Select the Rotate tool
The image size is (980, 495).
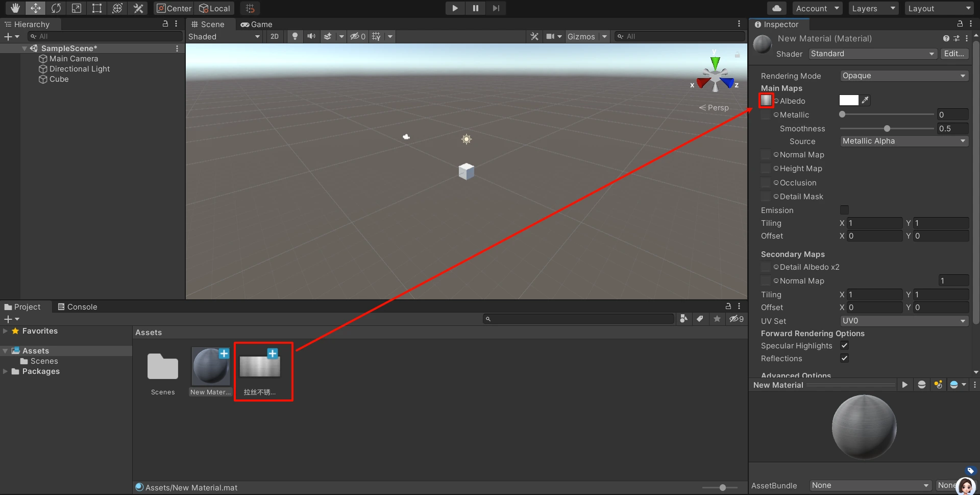56,8
